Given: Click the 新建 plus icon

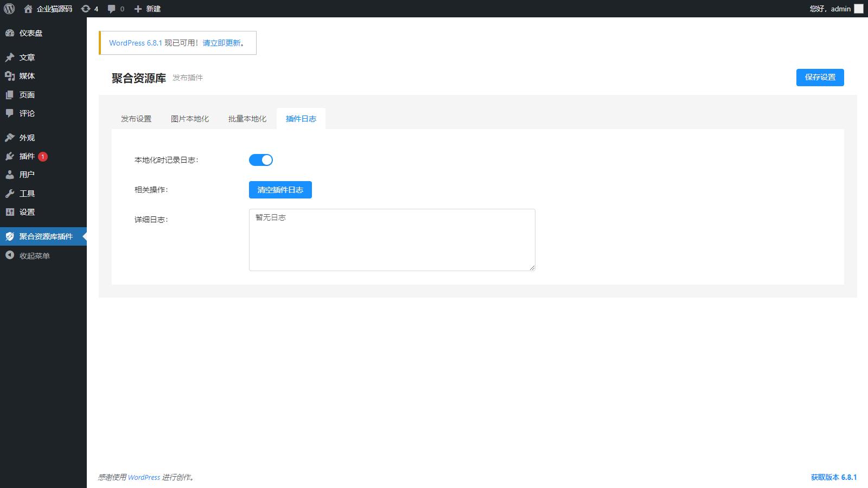Looking at the screenshot, I should 138,9.
